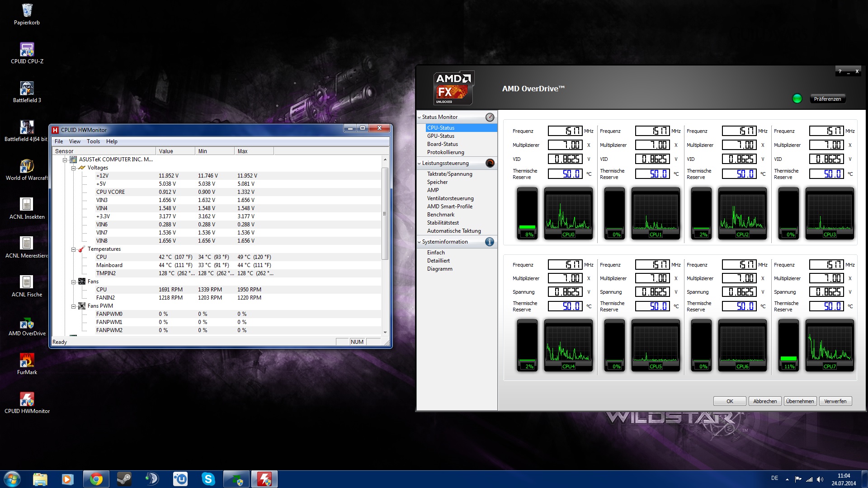Click the AMD FX Unlocked logo

pyautogui.click(x=453, y=88)
